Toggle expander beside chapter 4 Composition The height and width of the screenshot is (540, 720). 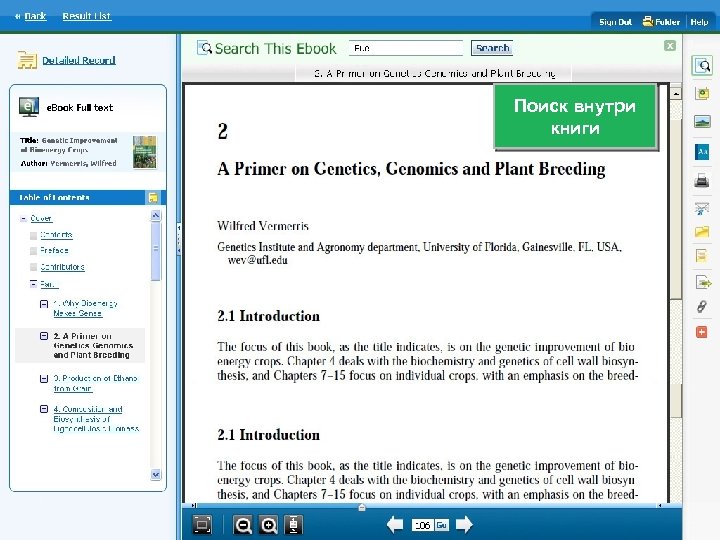(x=44, y=409)
